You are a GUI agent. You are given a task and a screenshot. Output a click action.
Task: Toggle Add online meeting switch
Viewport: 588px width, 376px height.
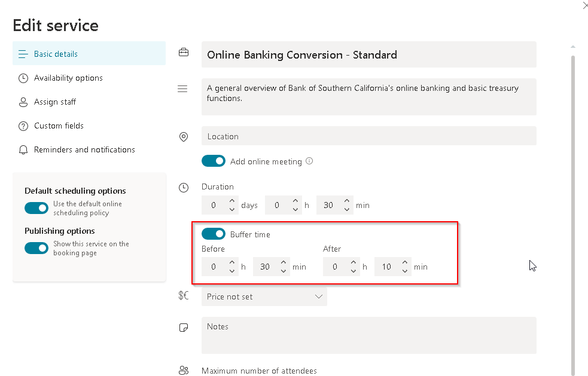coord(214,161)
